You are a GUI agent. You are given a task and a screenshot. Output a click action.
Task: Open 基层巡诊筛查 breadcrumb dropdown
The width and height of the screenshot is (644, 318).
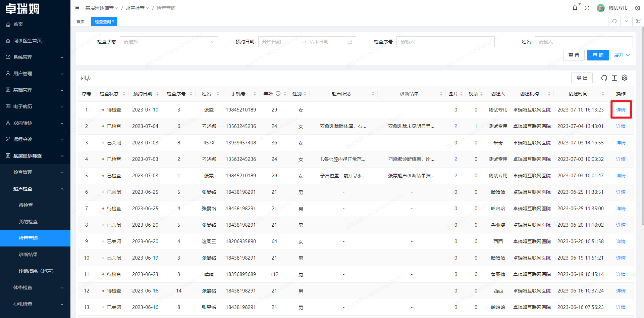[102, 8]
